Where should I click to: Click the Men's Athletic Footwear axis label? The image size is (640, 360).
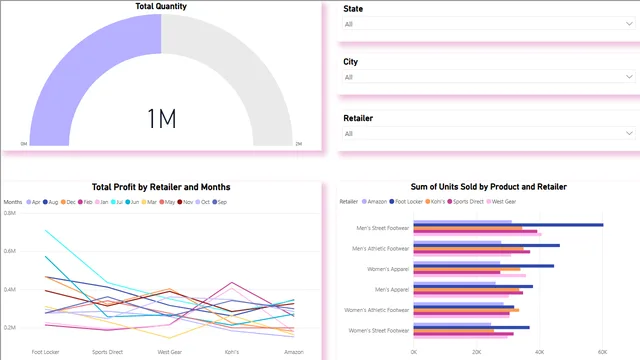(x=380, y=249)
